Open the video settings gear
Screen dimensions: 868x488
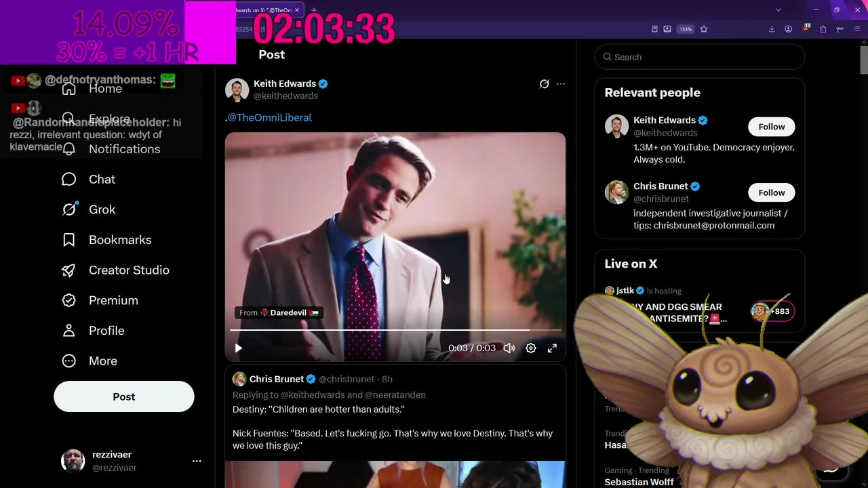click(x=531, y=348)
